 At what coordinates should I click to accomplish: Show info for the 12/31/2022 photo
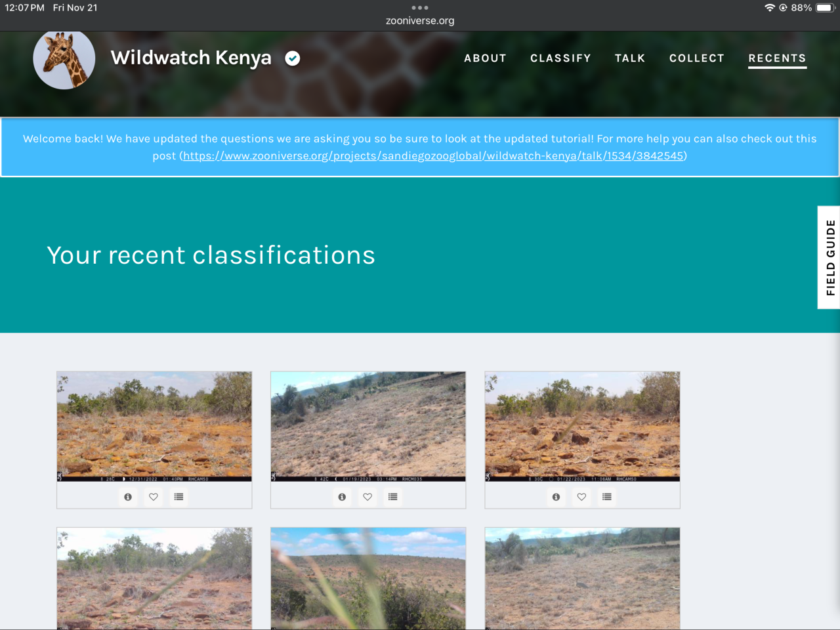128,497
